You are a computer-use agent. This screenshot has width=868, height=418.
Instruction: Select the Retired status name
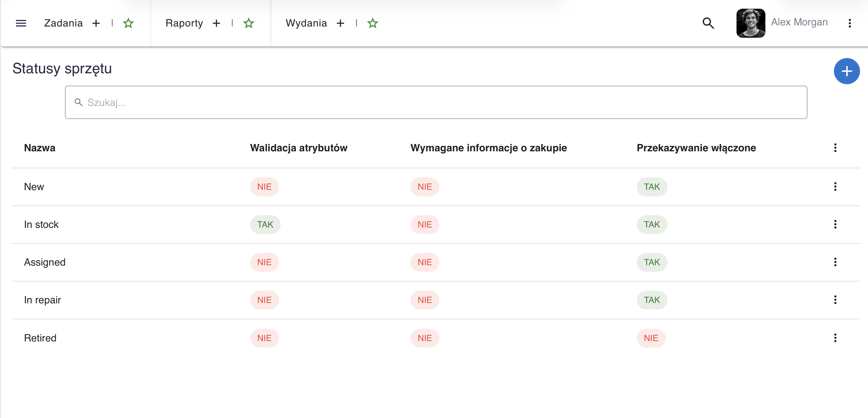tap(40, 338)
